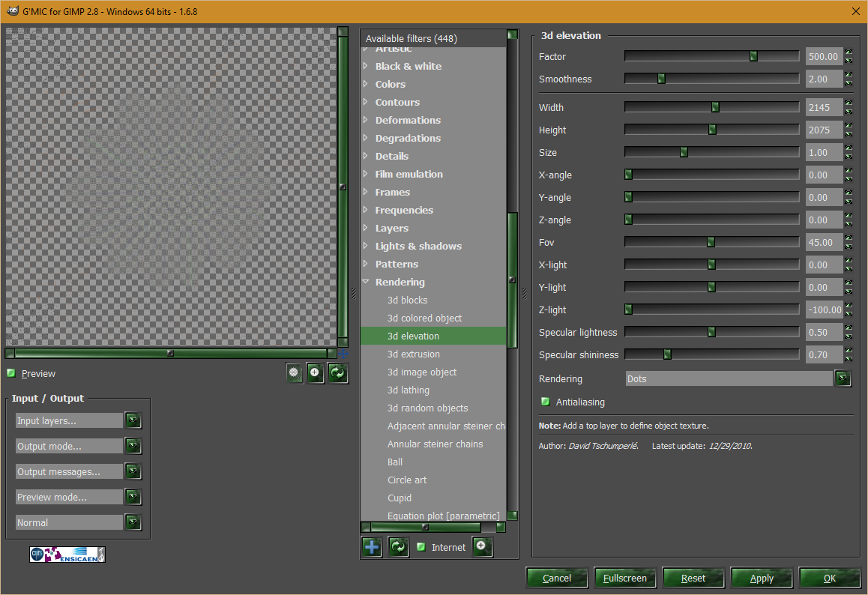Open the Output messages dropdown
Image resolution: width=868 pixels, height=595 pixels.
click(133, 471)
